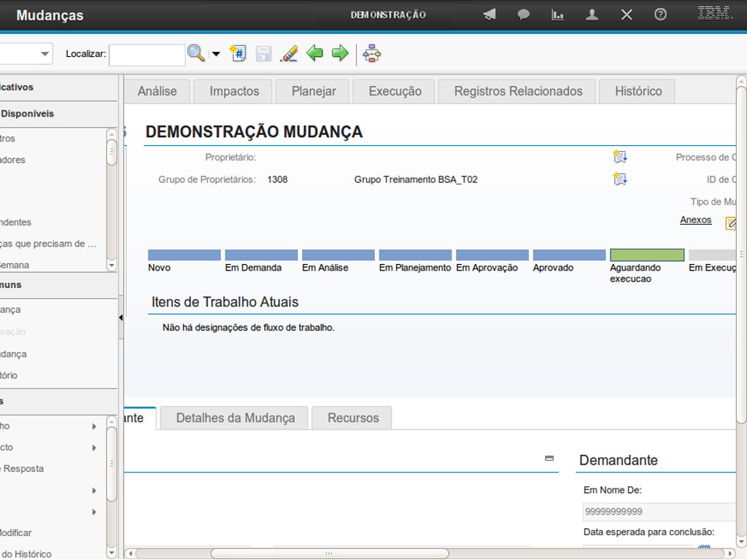This screenshot has width=747, height=560.
Task: Open the user profile icon
Action: point(592,15)
